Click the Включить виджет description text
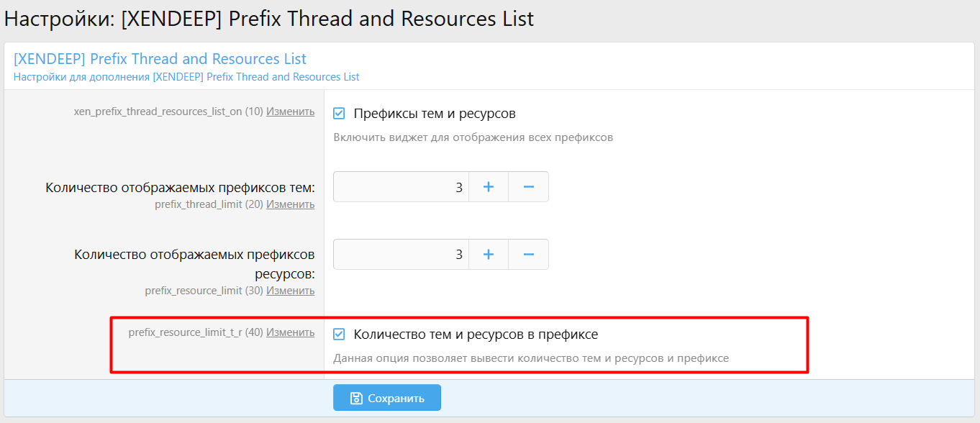The width and height of the screenshot is (980, 423). tap(473, 137)
